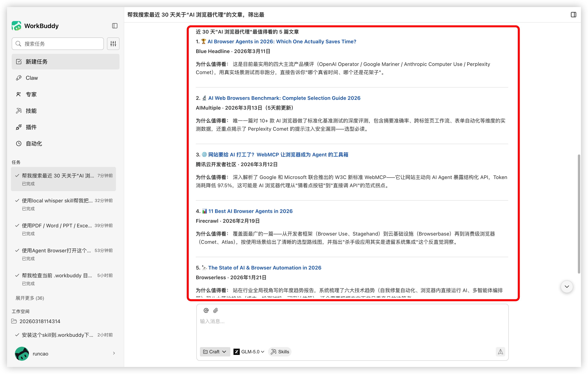The width and height of the screenshot is (588, 374).
Task: Expand more tasks (36)
Action: coord(30,298)
